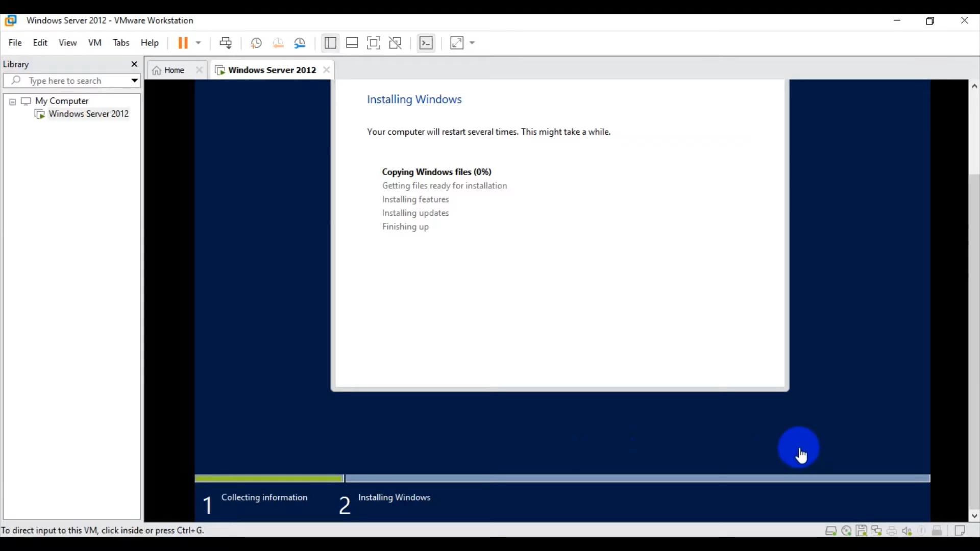Click the removable USB device status icon
This screenshot has width=980, height=551.
point(937,531)
